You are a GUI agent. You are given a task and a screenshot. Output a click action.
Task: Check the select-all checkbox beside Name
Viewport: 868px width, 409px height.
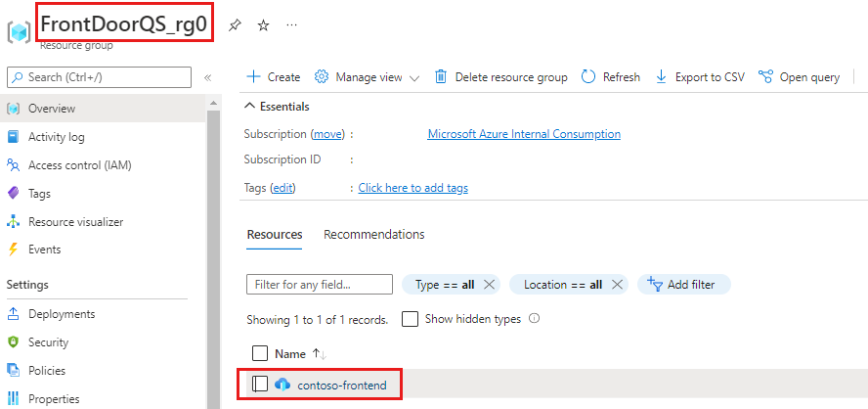260,353
